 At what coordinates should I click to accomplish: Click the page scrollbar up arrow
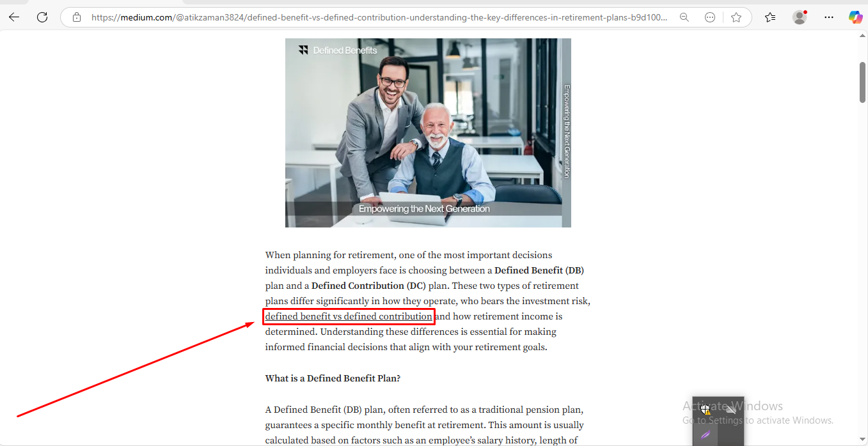[x=862, y=36]
